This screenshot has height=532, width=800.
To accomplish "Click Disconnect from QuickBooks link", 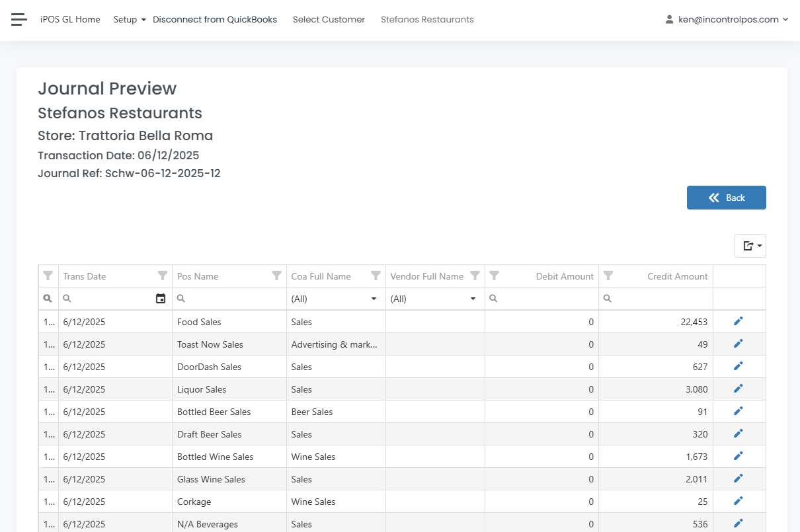I will coord(215,19).
